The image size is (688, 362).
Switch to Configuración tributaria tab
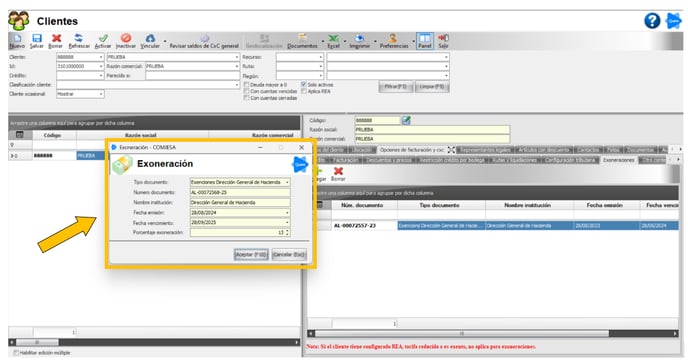click(x=570, y=160)
